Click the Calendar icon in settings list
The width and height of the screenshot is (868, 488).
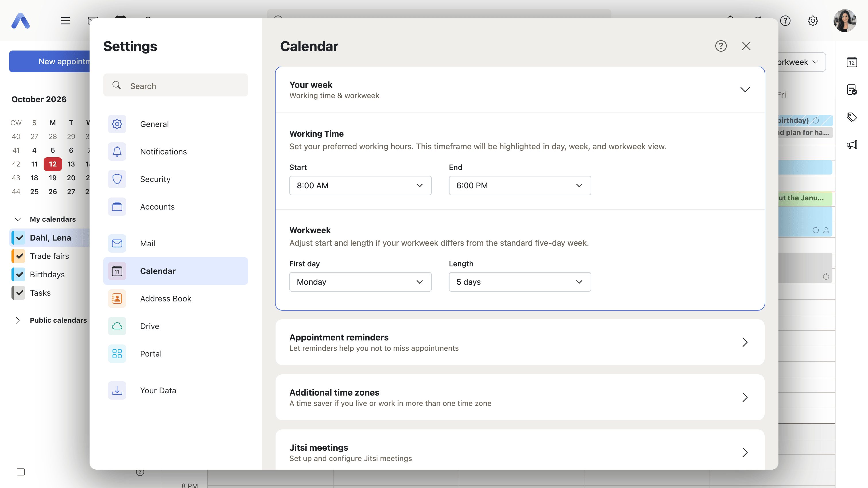pos(117,271)
